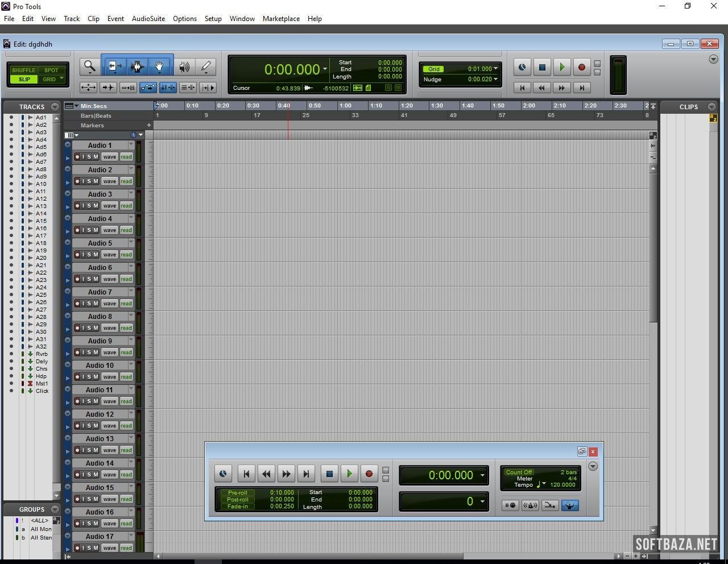Record-enable the Audio 1 track
Image resolution: width=728 pixels, height=564 pixels.
(x=77, y=157)
